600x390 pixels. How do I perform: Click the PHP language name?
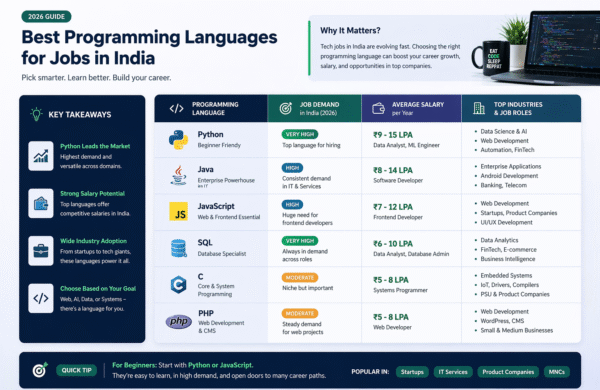(x=206, y=313)
